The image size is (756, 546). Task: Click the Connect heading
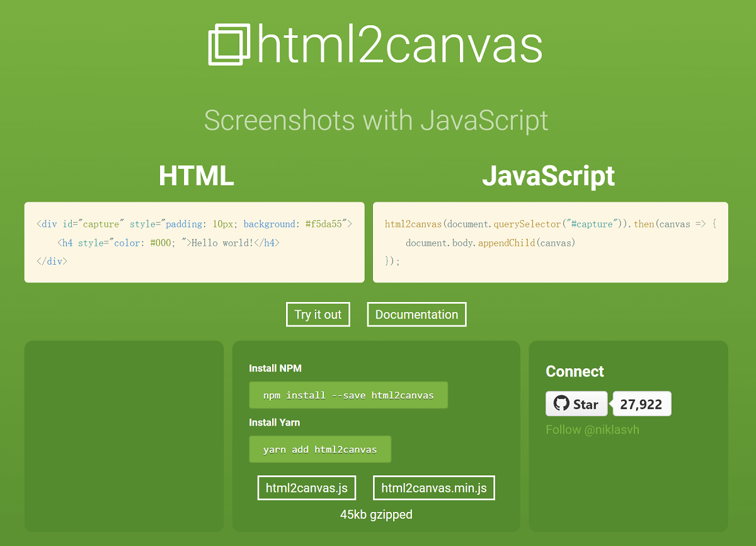pos(575,371)
